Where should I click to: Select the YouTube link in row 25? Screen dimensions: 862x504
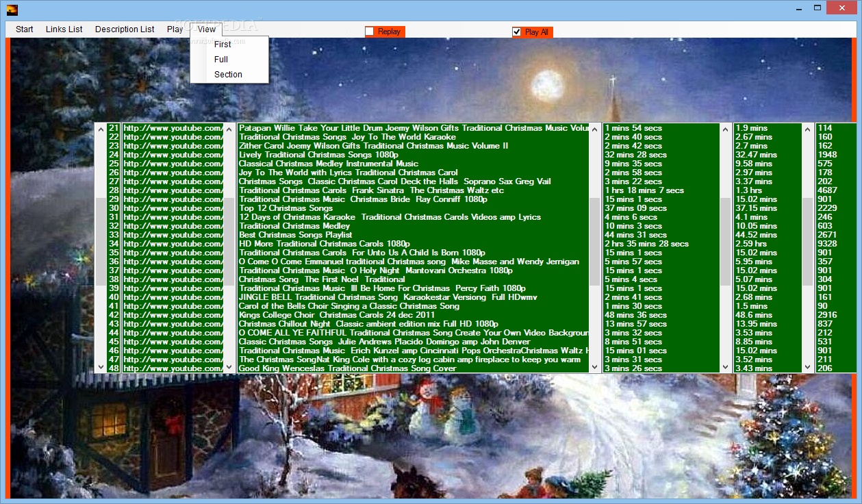click(173, 164)
